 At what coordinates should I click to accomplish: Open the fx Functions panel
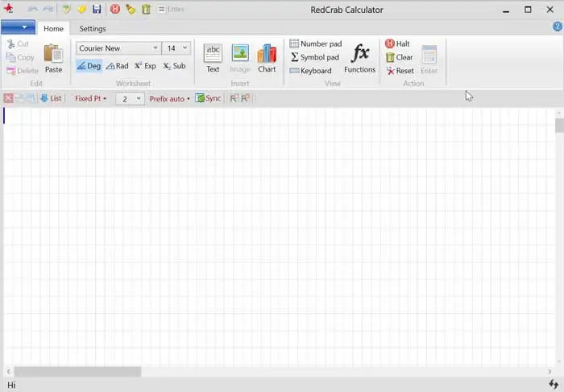[359, 59]
